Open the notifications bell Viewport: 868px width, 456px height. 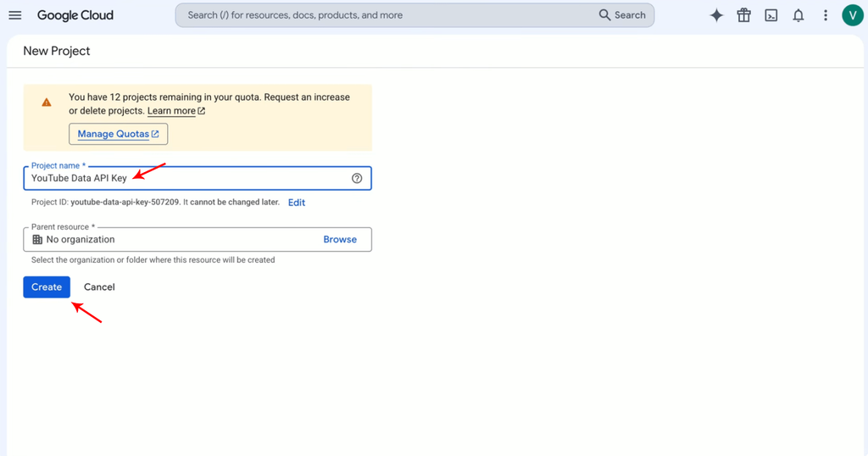click(798, 15)
